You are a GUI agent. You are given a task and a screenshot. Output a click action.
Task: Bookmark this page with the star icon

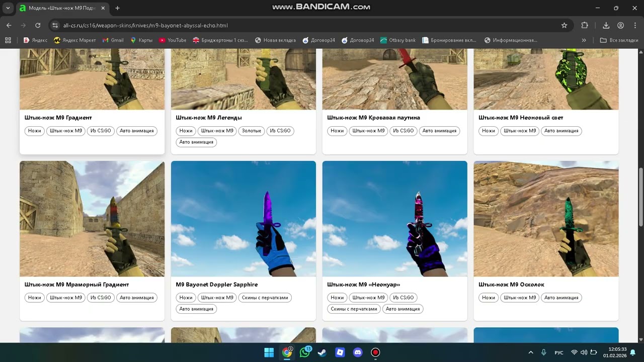565,25
